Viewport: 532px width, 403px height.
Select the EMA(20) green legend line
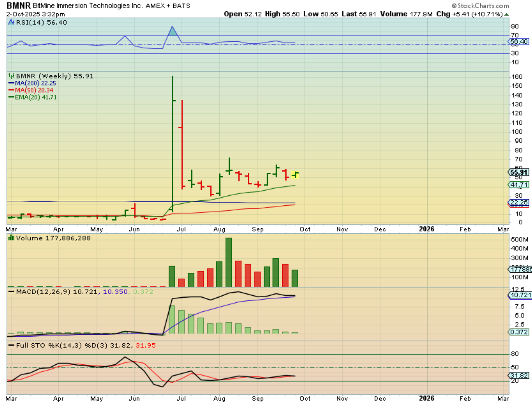click(x=11, y=97)
